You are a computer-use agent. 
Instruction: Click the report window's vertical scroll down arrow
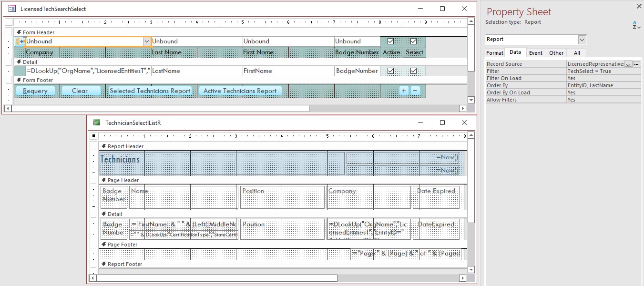pos(471,270)
